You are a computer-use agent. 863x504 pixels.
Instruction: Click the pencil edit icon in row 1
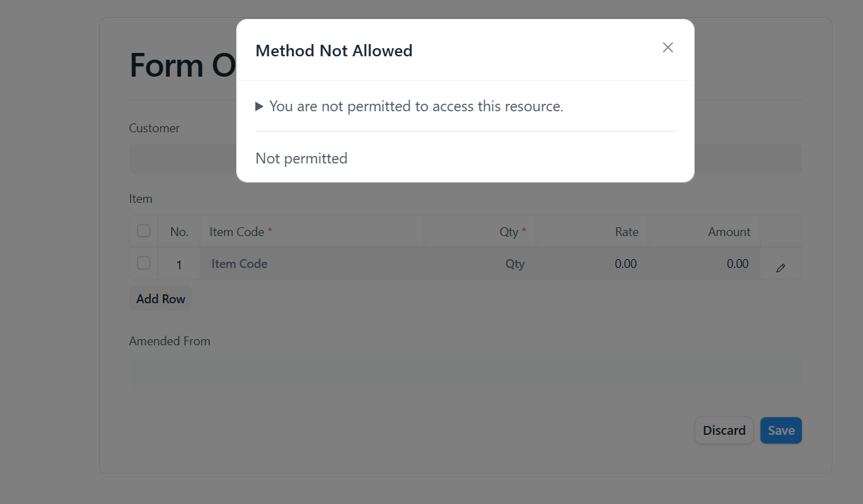click(781, 268)
